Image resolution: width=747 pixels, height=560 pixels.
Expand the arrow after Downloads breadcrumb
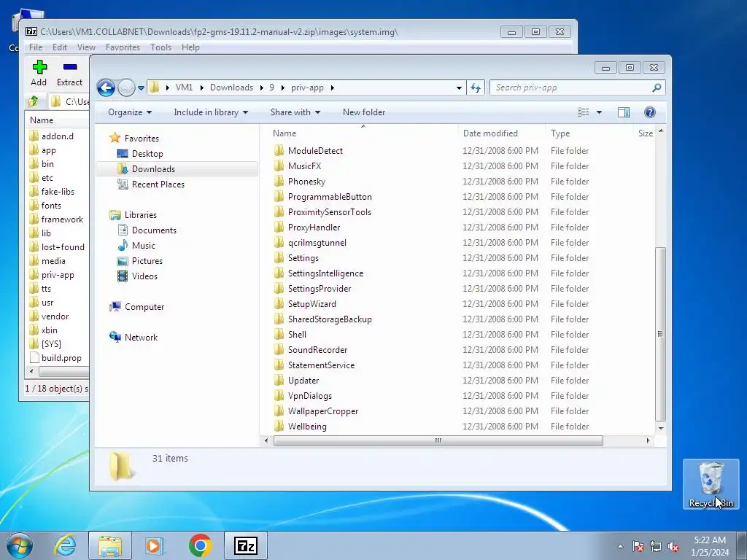click(262, 87)
